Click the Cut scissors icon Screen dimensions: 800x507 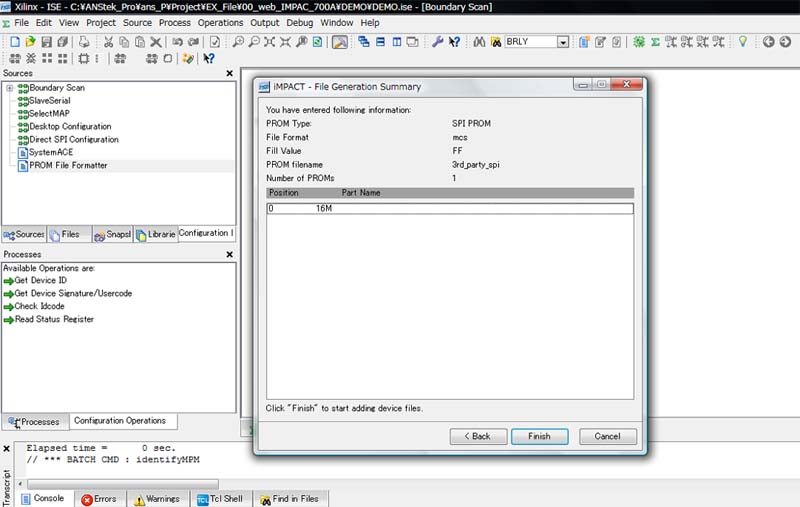(x=108, y=42)
